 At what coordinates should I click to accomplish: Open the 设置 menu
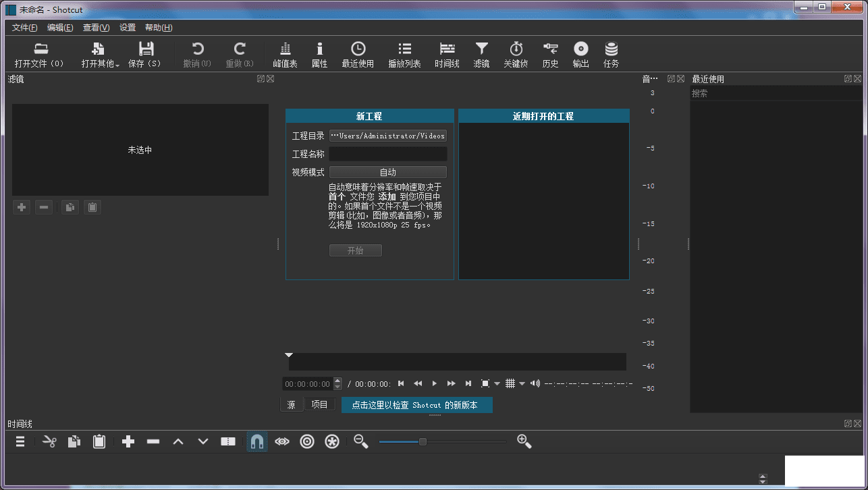point(128,28)
